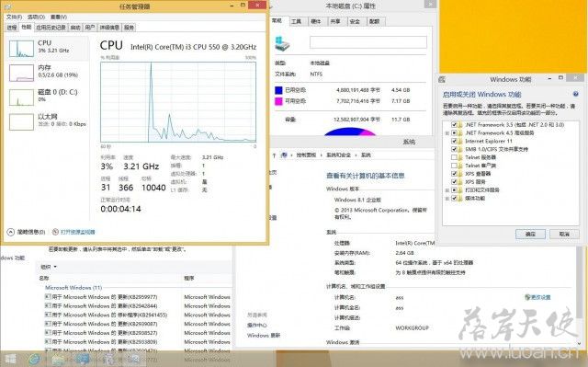
Task: Expand the .NET Framework 4.5 tree node
Action: pyautogui.click(x=447, y=132)
